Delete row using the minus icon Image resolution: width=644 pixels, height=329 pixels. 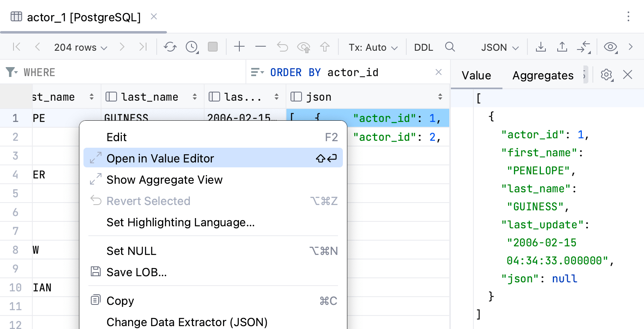[261, 47]
